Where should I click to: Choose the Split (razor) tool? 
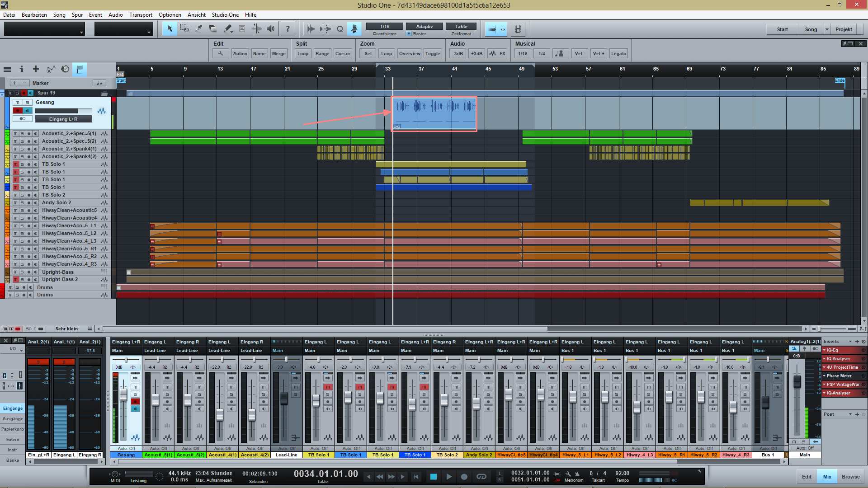point(198,29)
